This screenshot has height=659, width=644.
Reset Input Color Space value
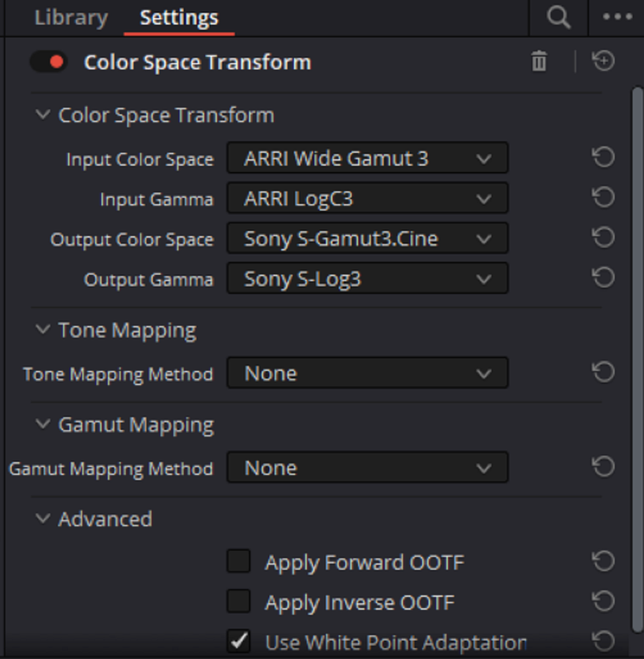pos(604,157)
